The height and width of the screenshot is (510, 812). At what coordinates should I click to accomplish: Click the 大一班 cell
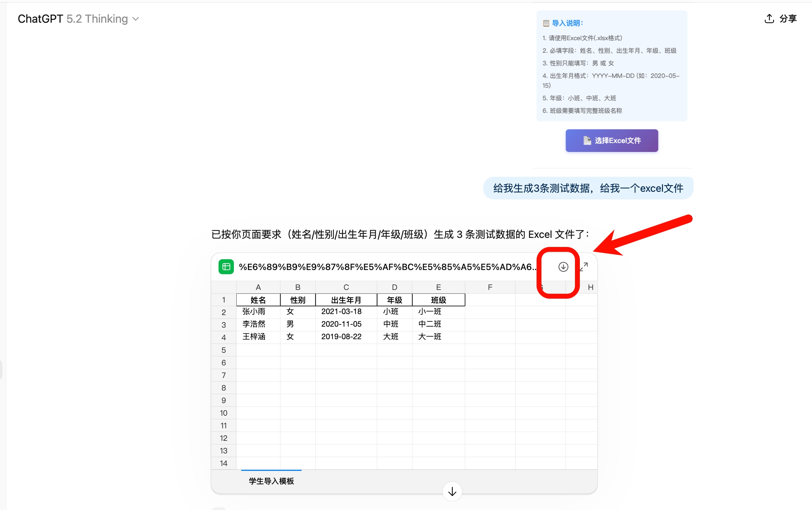[x=430, y=337]
